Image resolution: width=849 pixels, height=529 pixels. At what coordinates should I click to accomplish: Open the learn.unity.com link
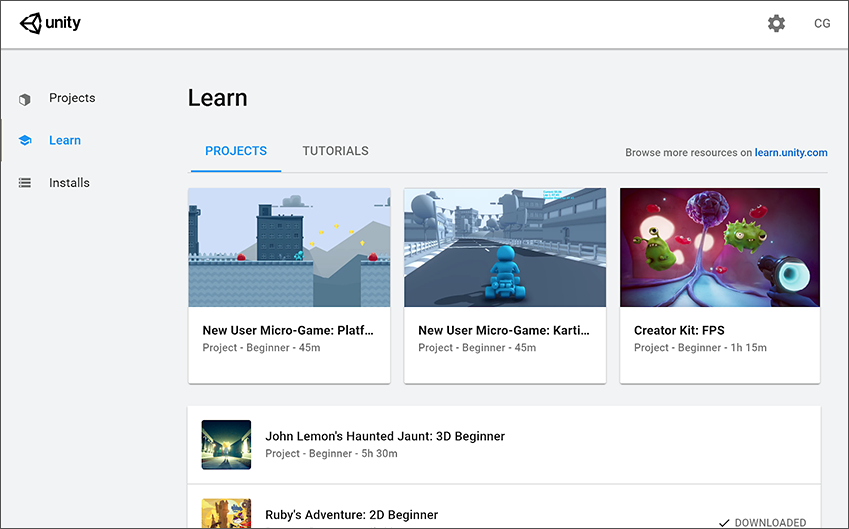[x=791, y=153]
